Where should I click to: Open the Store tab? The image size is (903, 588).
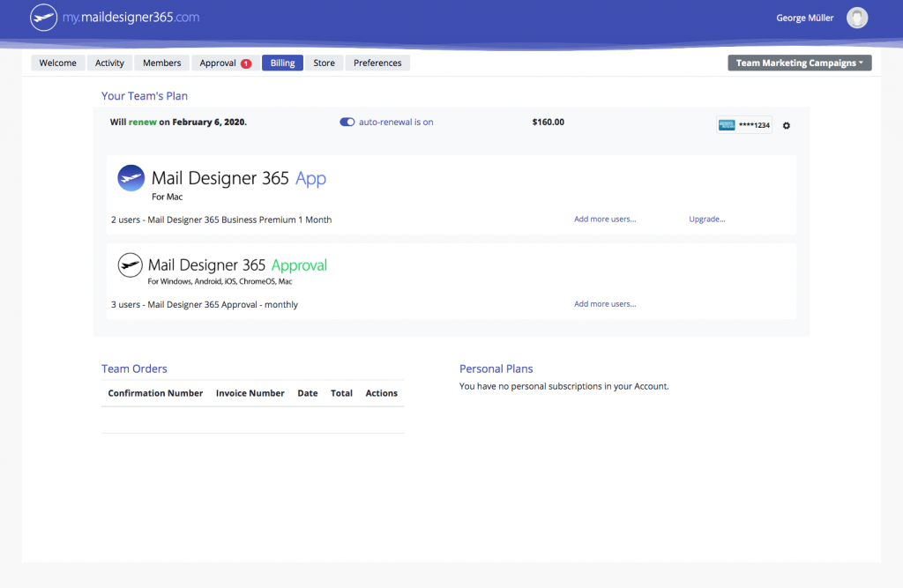point(325,63)
